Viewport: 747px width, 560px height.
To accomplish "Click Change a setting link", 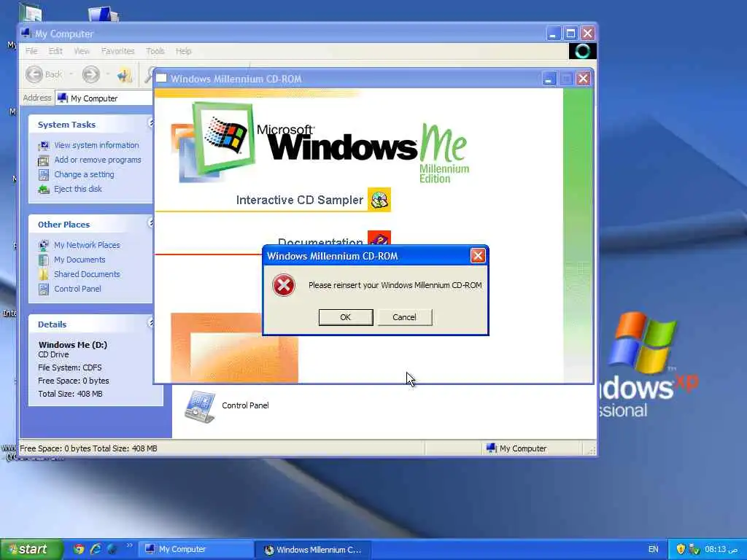I will (84, 174).
